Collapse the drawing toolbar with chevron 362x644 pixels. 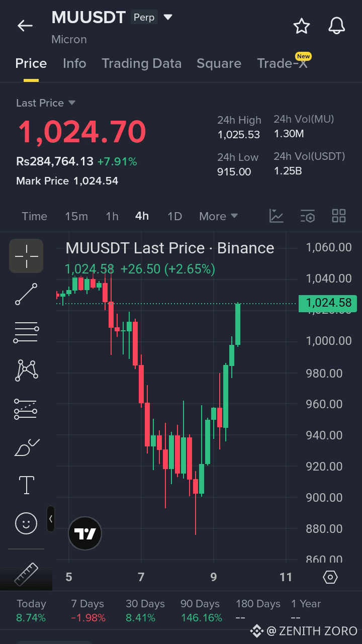click(x=51, y=519)
